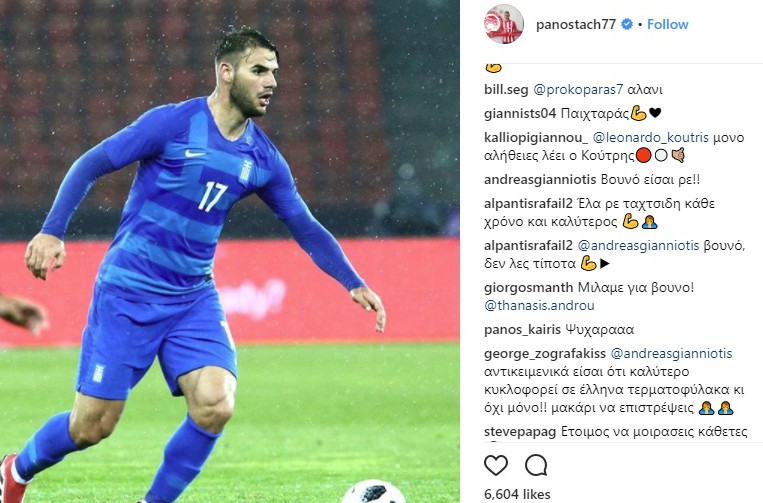The width and height of the screenshot is (763, 503).
Task: Open kalliopigiannou_ commenter profile
Action: [536, 138]
